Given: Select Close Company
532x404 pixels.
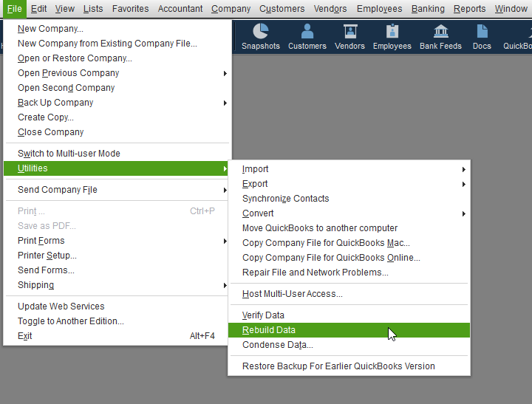Looking at the screenshot, I should click(x=117, y=132).
